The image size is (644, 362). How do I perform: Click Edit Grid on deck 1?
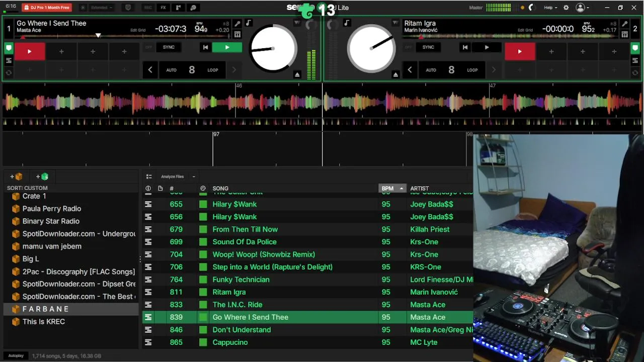pos(138,30)
